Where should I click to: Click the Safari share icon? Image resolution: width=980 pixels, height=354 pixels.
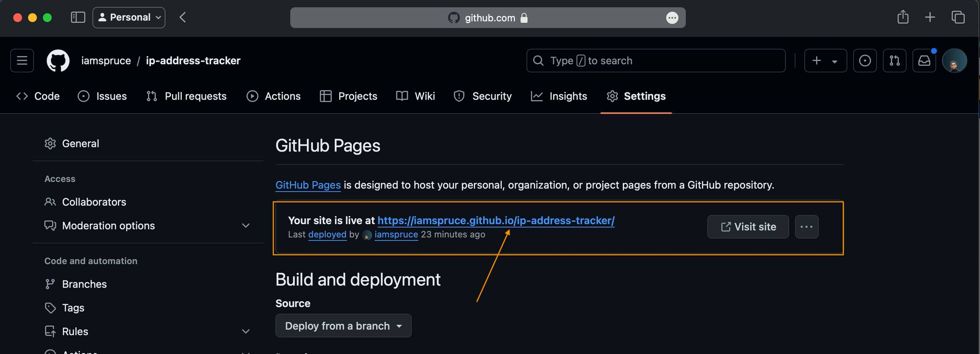[903, 17]
